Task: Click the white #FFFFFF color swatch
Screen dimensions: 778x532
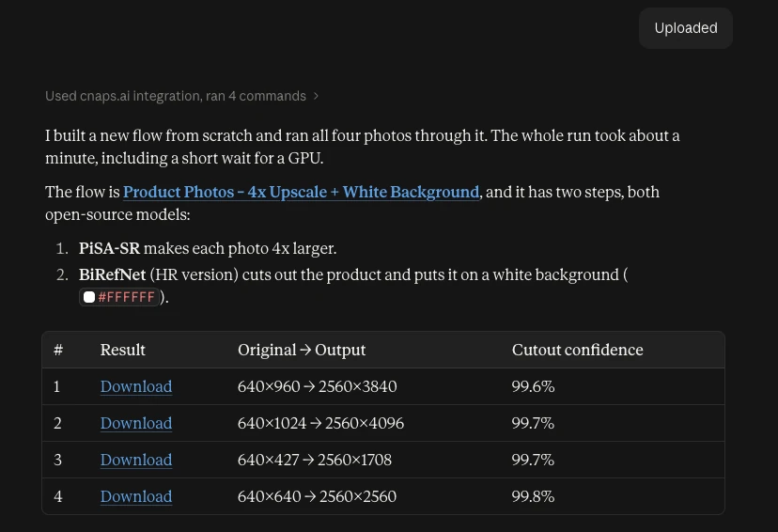Action: [89, 297]
